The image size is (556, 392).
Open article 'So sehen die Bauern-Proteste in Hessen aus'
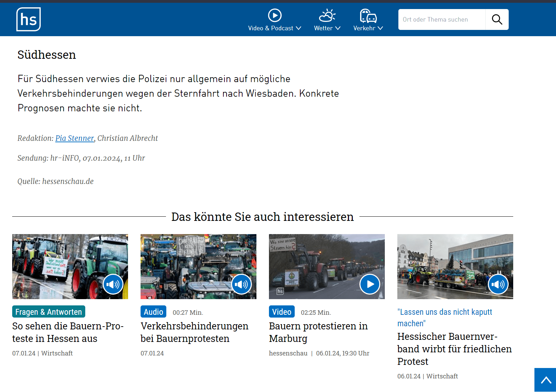(x=68, y=332)
